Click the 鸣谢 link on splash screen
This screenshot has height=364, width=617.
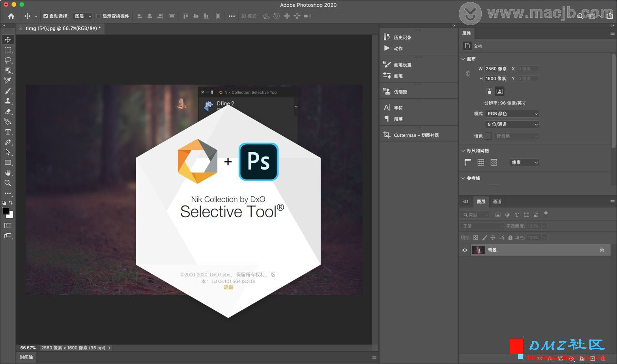click(228, 287)
